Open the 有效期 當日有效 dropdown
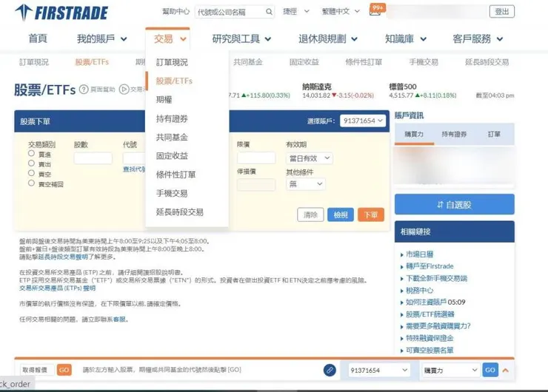 (x=309, y=158)
